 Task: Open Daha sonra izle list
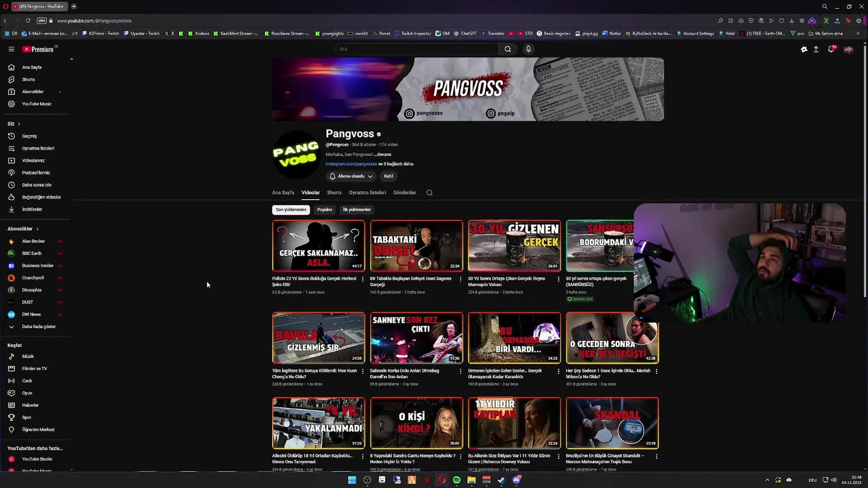click(35, 185)
